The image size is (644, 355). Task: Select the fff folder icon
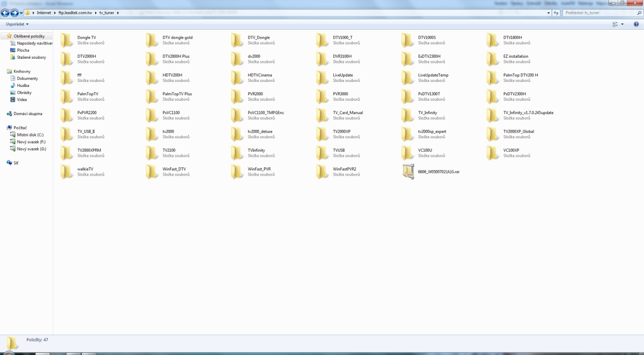click(x=67, y=78)
